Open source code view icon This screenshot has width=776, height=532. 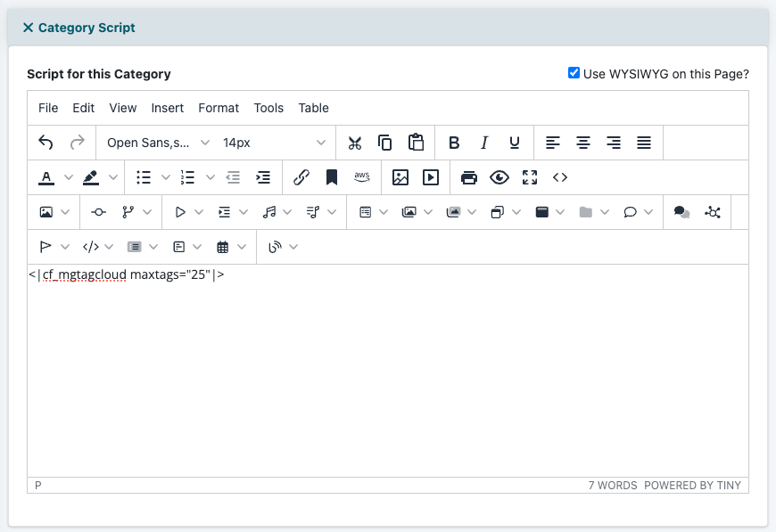(x=560, y=177)
